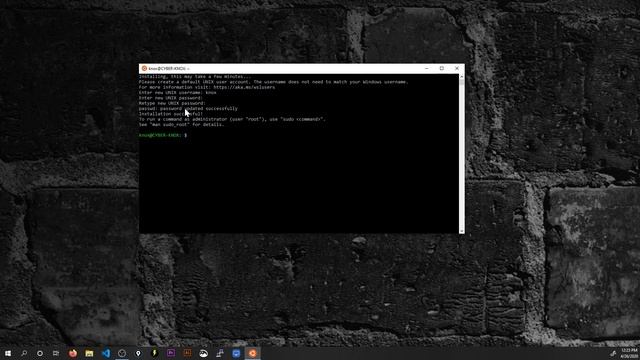Switch to GitHub Desktop taskbar app
This screenshot has height=360, width=640.
click(122, 353)
